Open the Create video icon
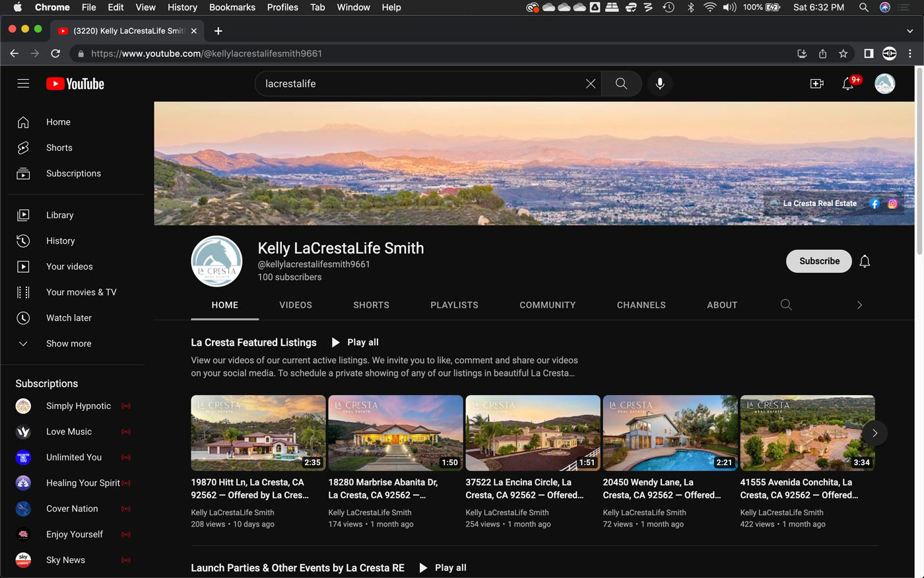The height and width of the screenshot is (578, 924). coord(816,84)
